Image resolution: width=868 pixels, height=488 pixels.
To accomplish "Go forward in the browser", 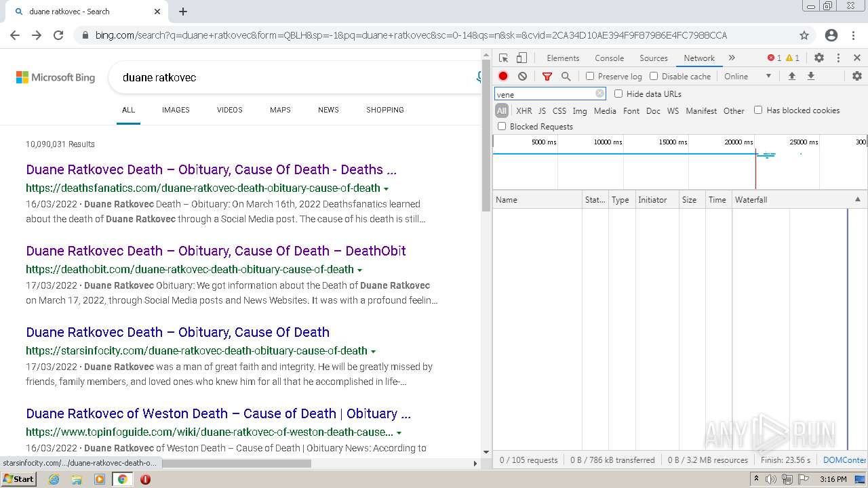I will point(37,35).
